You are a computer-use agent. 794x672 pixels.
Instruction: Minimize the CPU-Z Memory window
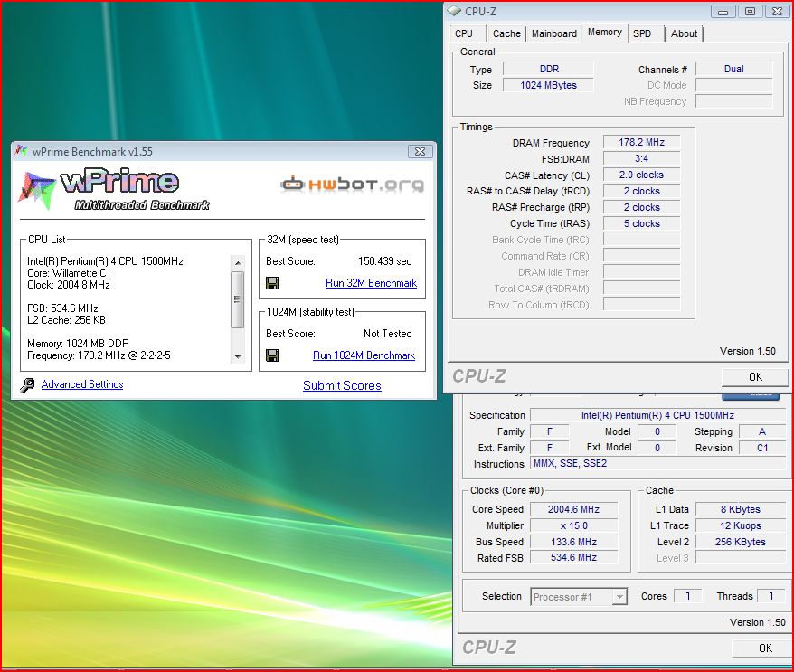pos(723,11)
